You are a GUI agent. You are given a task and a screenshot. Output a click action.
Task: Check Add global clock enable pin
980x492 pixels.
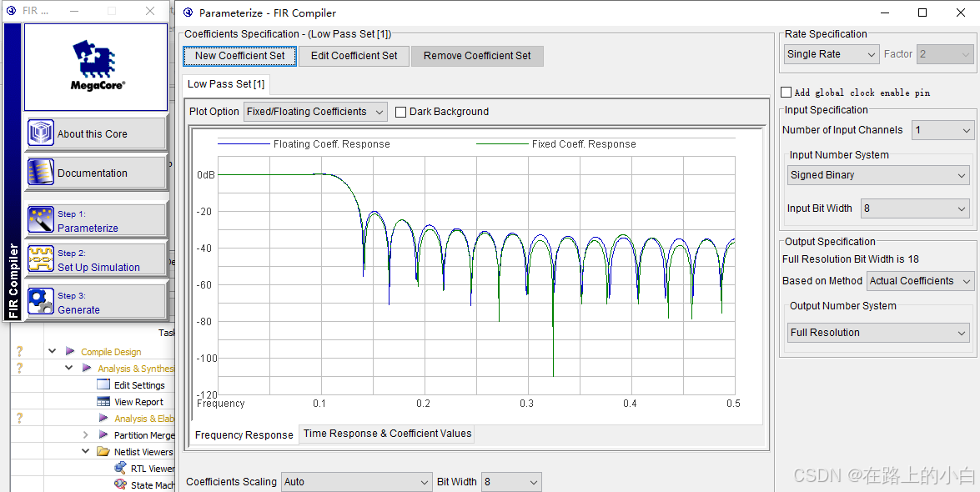(x=787, y=93)
